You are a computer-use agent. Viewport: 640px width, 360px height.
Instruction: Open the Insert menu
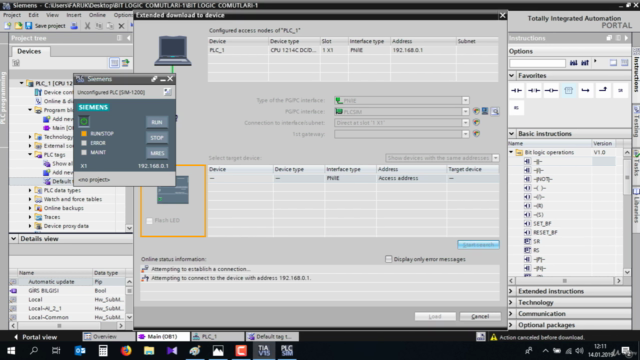point(74,15)
